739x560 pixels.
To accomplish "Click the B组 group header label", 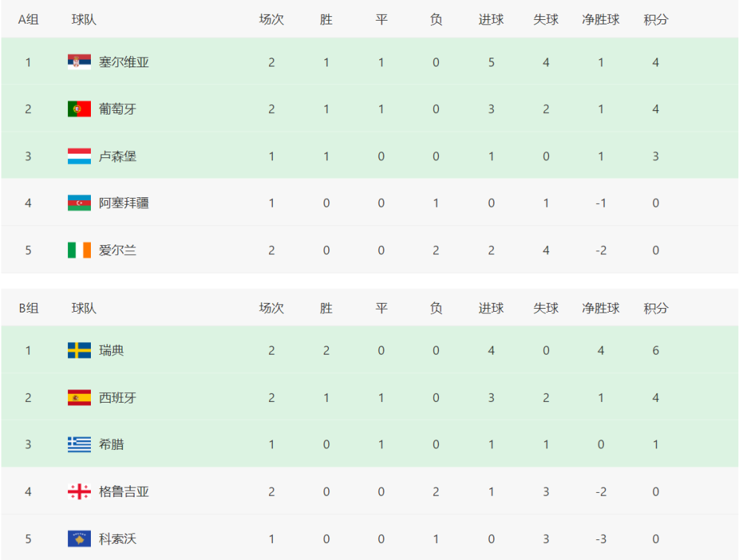I will [x=28, y=309].
